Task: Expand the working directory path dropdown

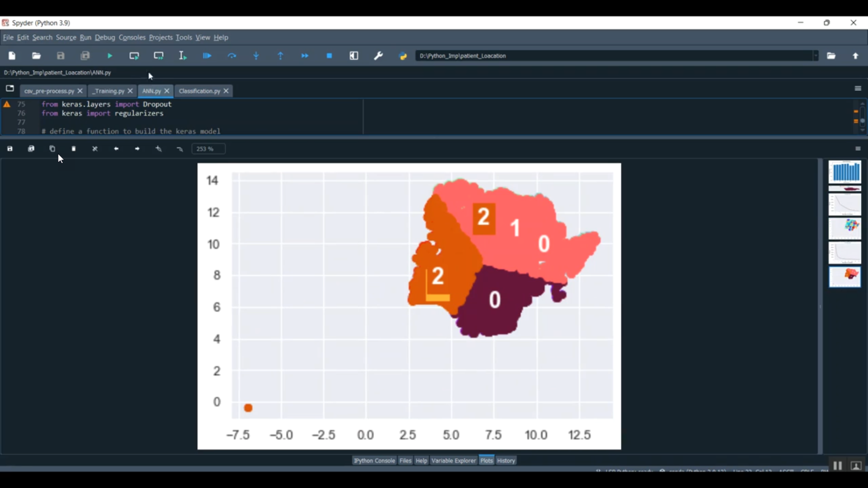Action: pos(815,56)
